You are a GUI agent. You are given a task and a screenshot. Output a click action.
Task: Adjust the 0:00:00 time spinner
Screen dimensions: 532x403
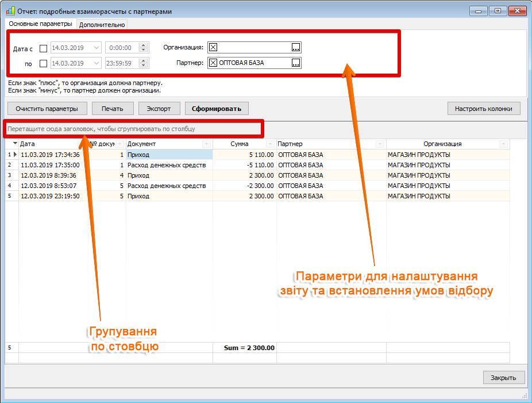(x=144, y=48)
